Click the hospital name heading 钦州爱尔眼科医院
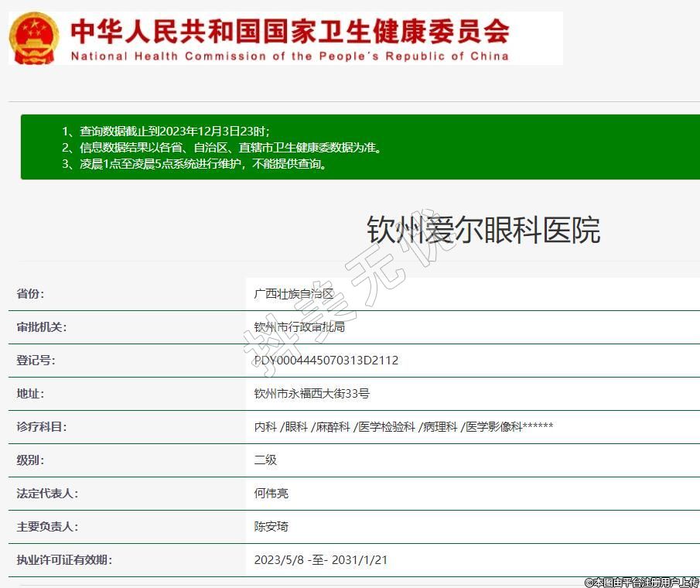The height and width of the screenshot is (588, 700). click(483, 231)
